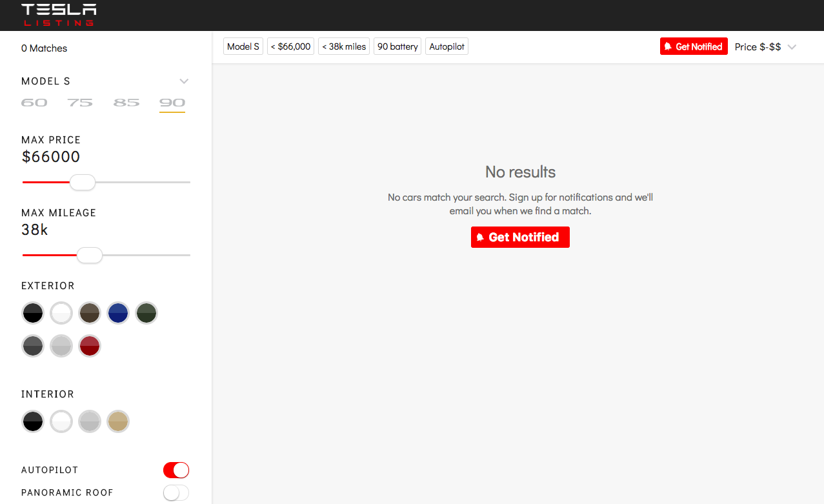Choose the black exterior color
This screenshot has height=504, width=824.
(x=33, y=313)
